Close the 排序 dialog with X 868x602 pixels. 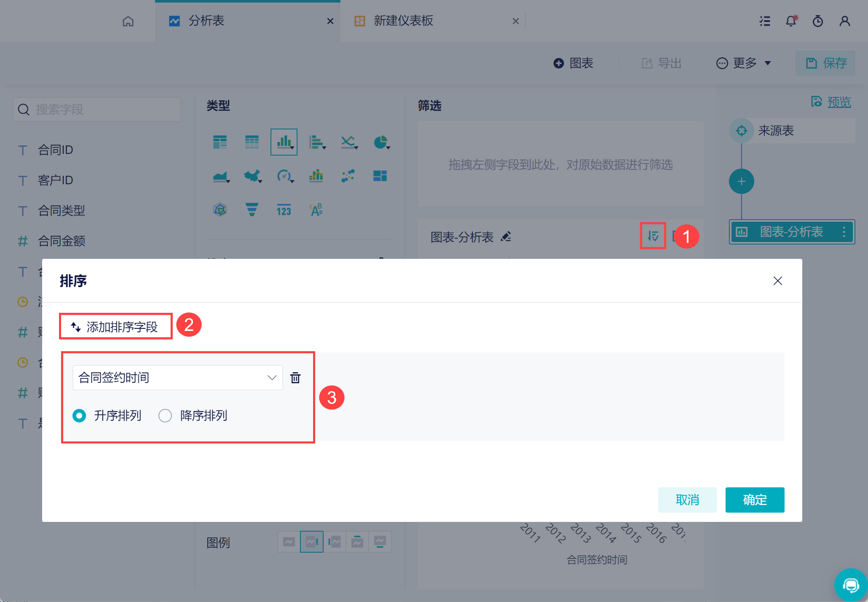[x=777, y=281]
